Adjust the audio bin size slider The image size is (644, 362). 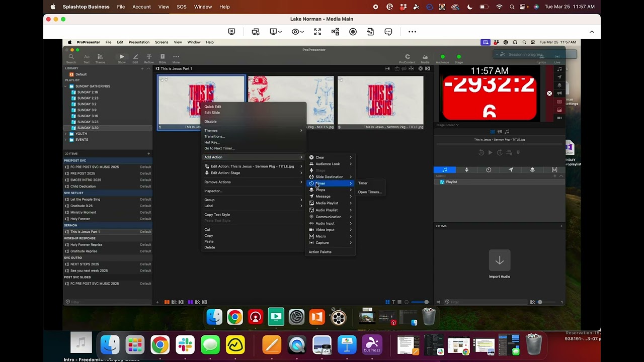[x=546, y=302]
